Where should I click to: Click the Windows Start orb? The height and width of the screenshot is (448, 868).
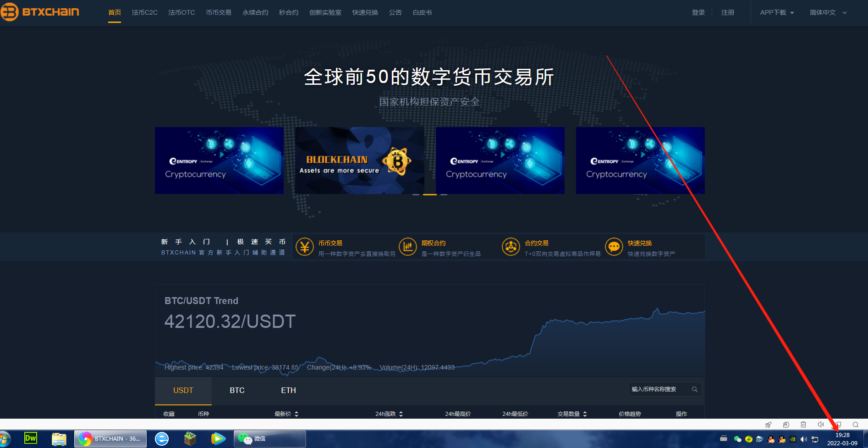tap(5, 439)
